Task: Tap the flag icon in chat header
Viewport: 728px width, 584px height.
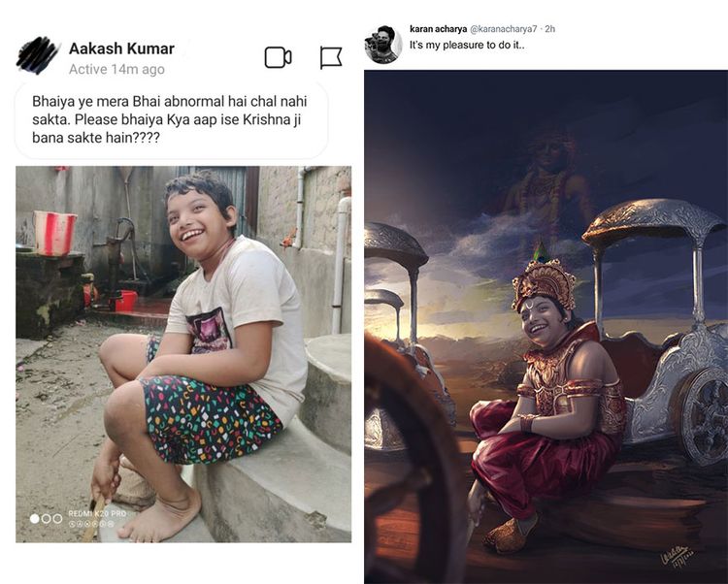Action: pos(331,57)
